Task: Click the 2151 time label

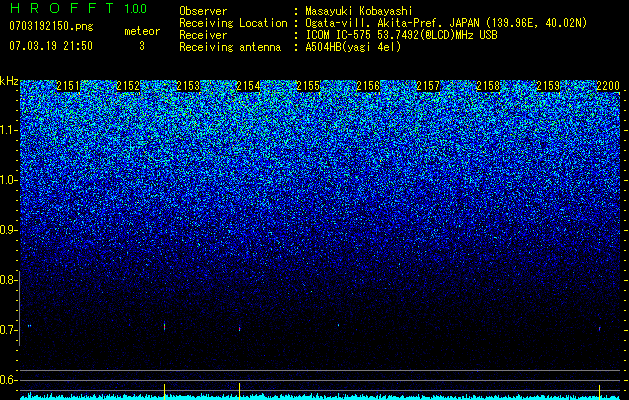Action: (68, 86)
